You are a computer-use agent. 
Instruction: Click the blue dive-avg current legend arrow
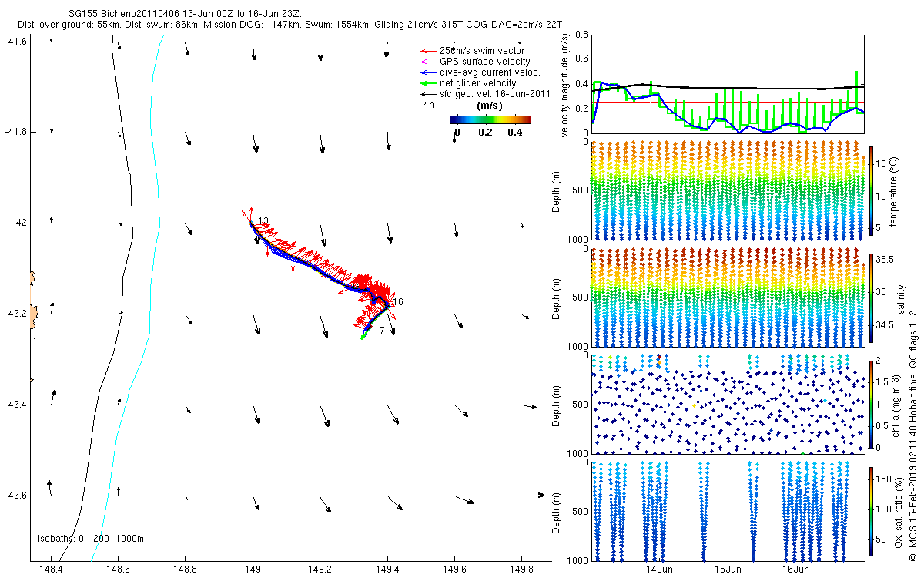click(x=427, y=72)
